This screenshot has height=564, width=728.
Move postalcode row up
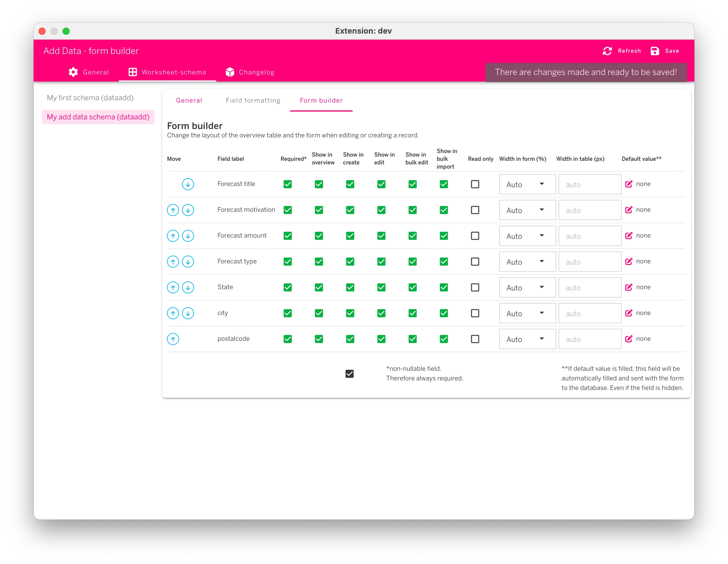pyautogui.click(x=173, y=339)
